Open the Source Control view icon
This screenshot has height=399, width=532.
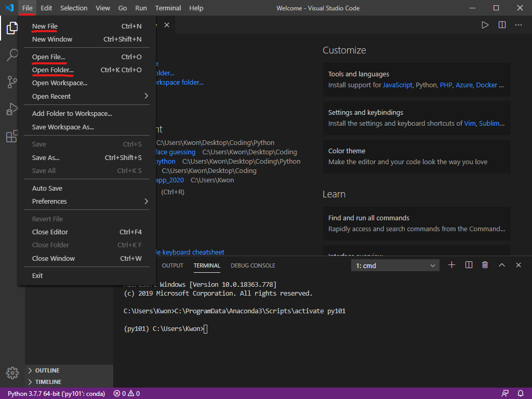pos(12,82)
